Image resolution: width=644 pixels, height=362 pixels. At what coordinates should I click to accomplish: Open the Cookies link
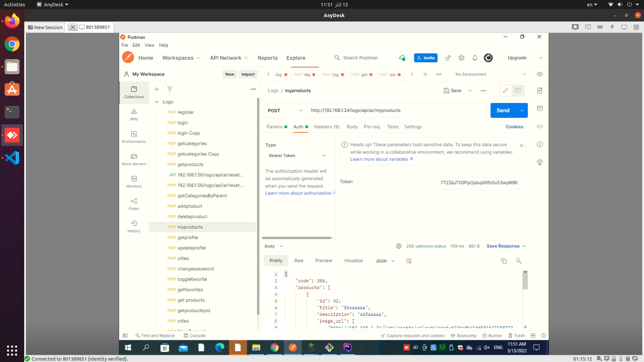click(x=514, y=127)
